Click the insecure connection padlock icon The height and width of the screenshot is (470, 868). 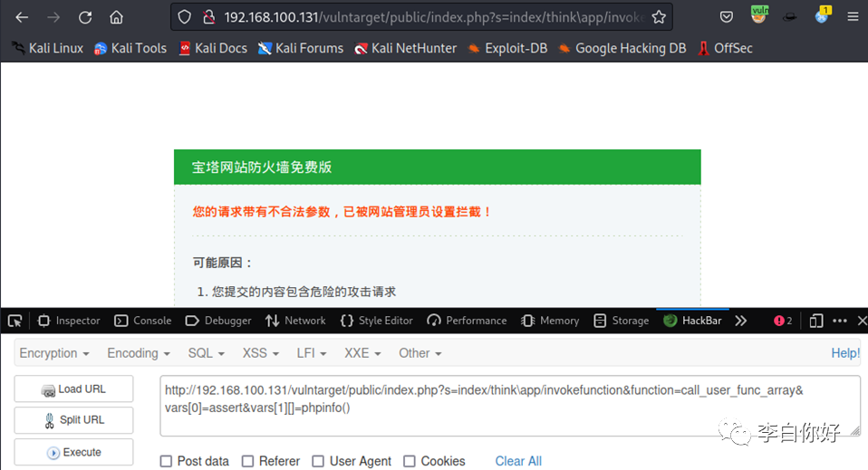point(208,17)
